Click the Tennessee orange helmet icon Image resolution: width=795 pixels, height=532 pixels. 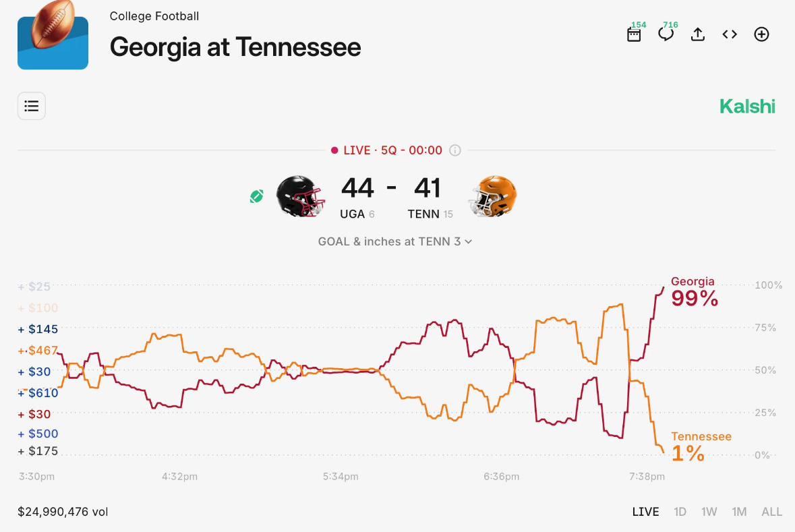click(x=493, y=196)
